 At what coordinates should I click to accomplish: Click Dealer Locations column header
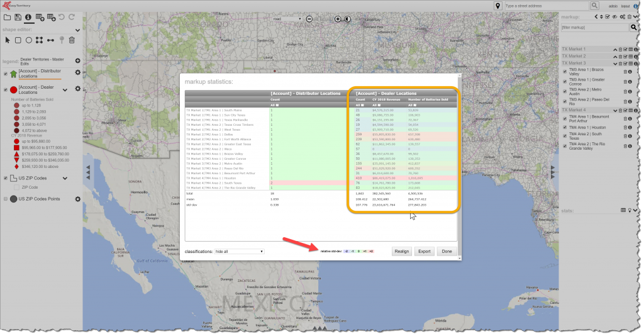386,93
